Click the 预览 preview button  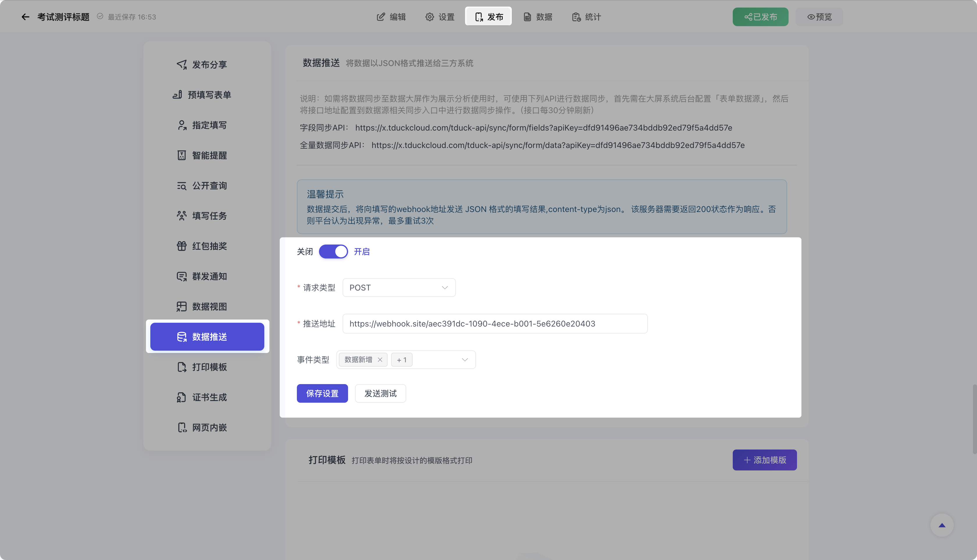pos(819,17)
